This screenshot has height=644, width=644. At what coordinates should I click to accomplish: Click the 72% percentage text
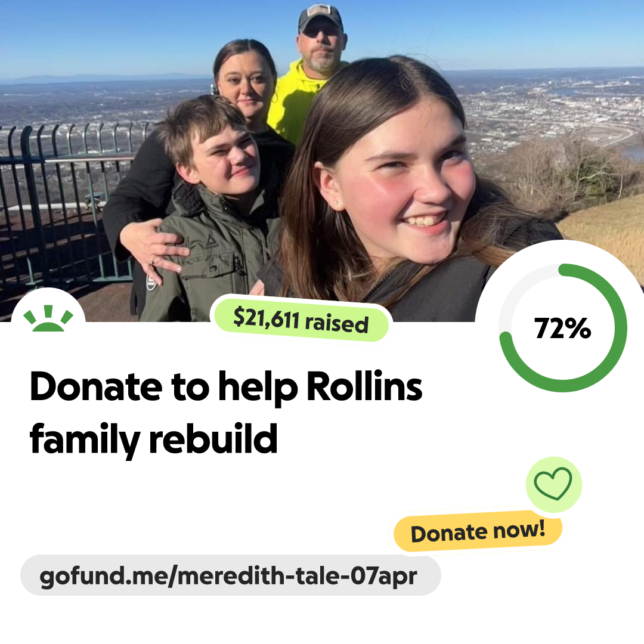pyautogui.click(x=563, y=329)
